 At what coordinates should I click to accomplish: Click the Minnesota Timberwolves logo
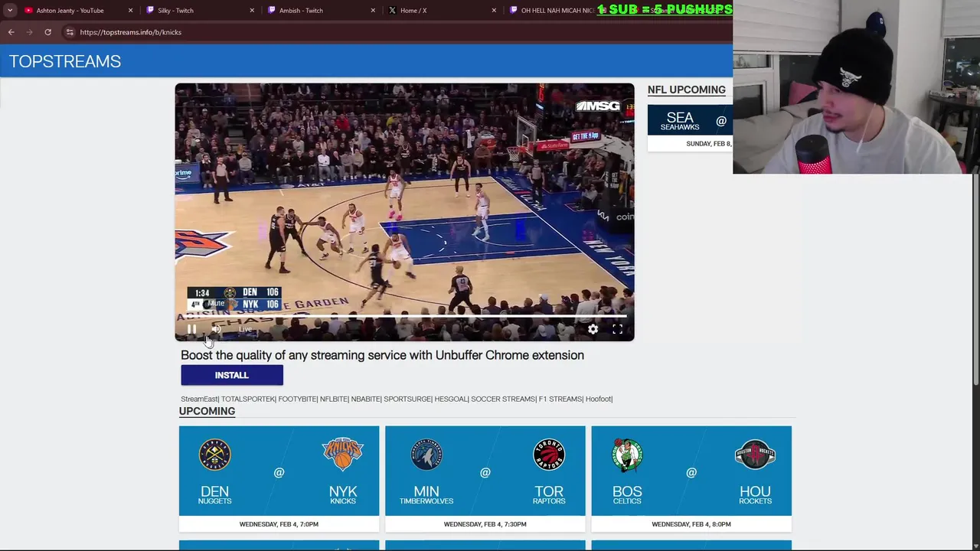[x=426, y=455]
